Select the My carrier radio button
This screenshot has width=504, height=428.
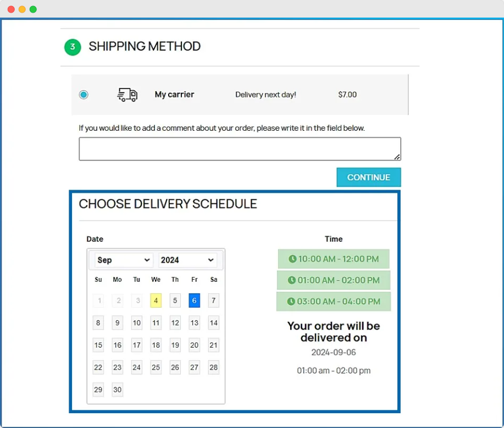(84, 95)
